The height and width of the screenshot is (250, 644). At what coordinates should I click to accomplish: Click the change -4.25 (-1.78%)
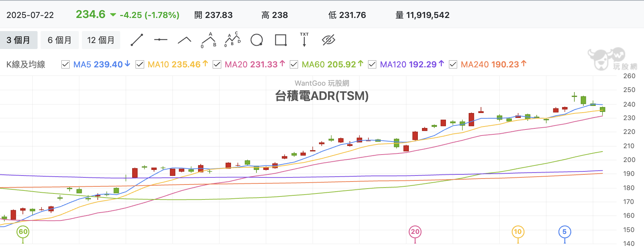[x=149, y=15]
